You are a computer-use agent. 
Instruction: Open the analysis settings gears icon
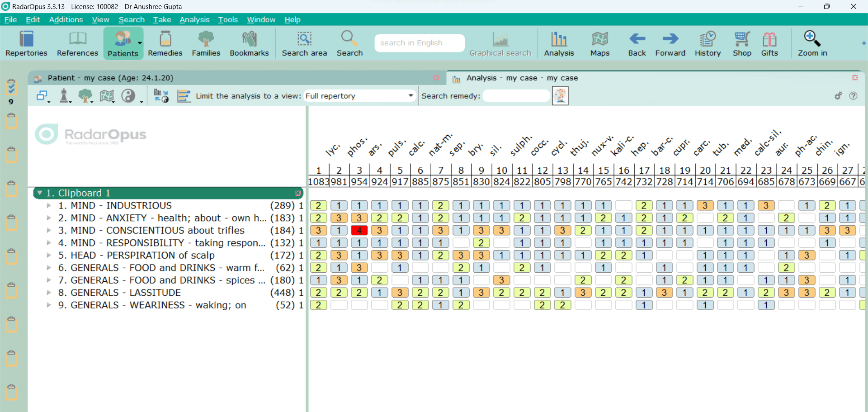838,96
